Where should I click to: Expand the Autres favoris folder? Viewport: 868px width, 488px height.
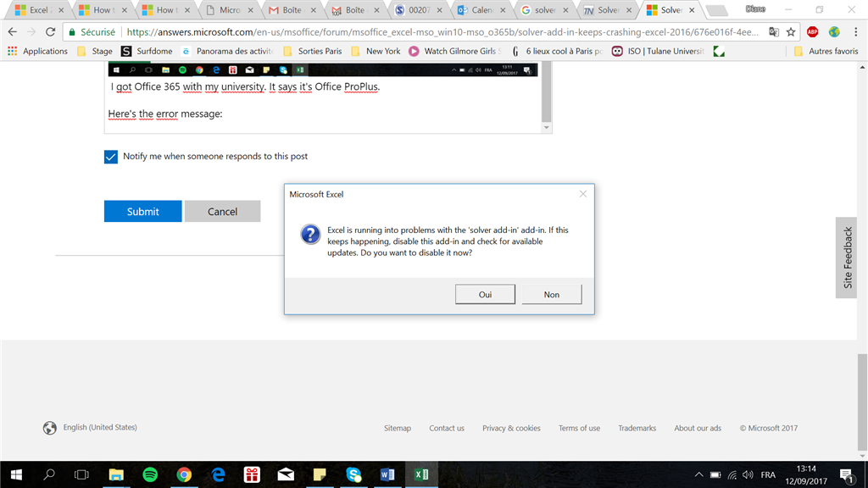[826, 51]
